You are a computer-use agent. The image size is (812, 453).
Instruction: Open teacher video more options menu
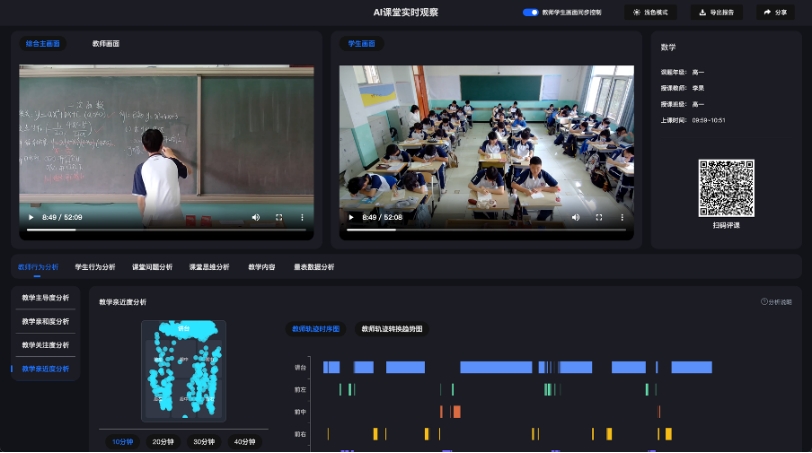click(x=301, y=217)
